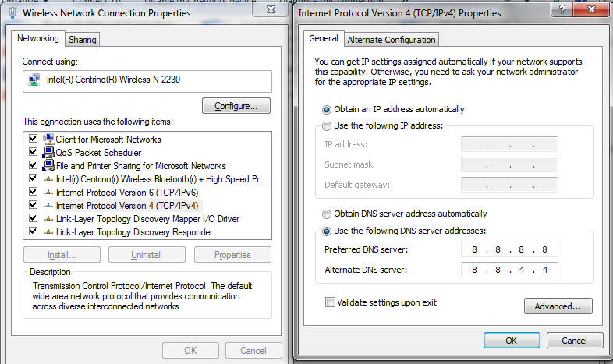The height and width of the screenshot is (364, 613).
Task: Click the Link-Layer Topology Discovery Responder icon
Action: click(x=48, y=232)
